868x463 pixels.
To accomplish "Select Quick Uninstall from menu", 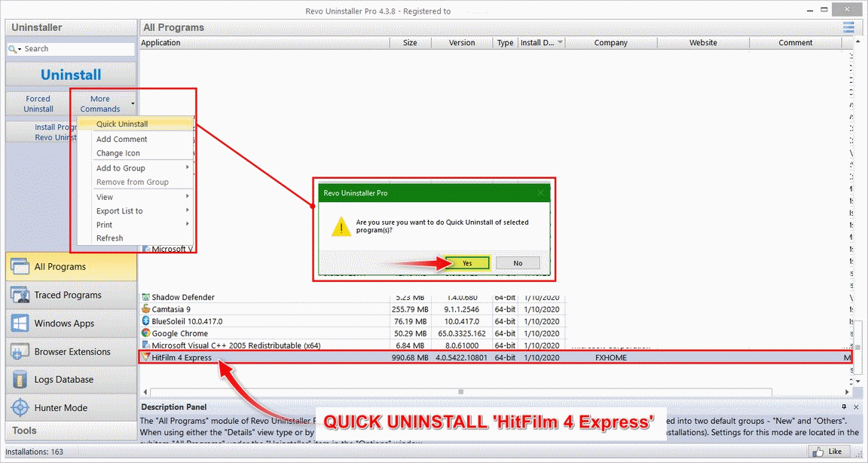I will pyautogui.click(x=136, y=124).
